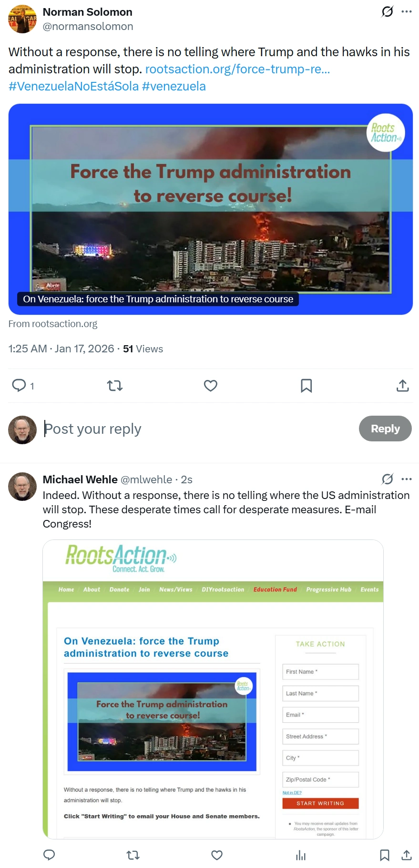Open the rootsaction.org/force-trump-re... link

[x=237, y=69]
